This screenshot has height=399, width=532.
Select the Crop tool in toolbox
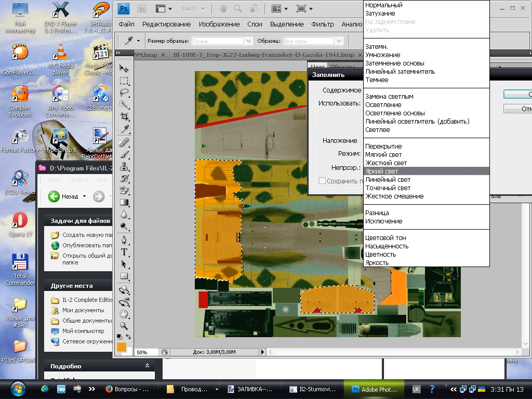[124, 117]
